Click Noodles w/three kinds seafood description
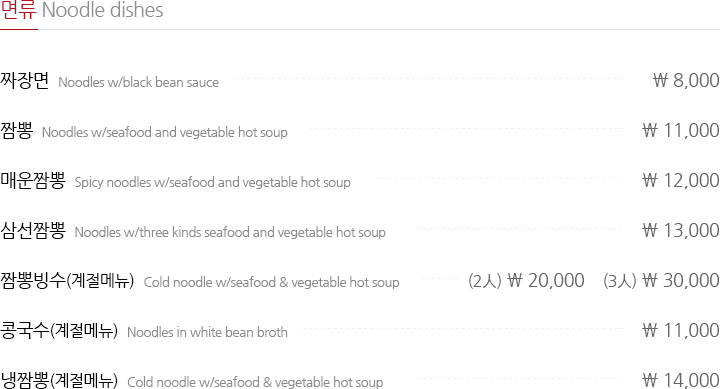This screenshot has height=389, width=720. point(230,232)
